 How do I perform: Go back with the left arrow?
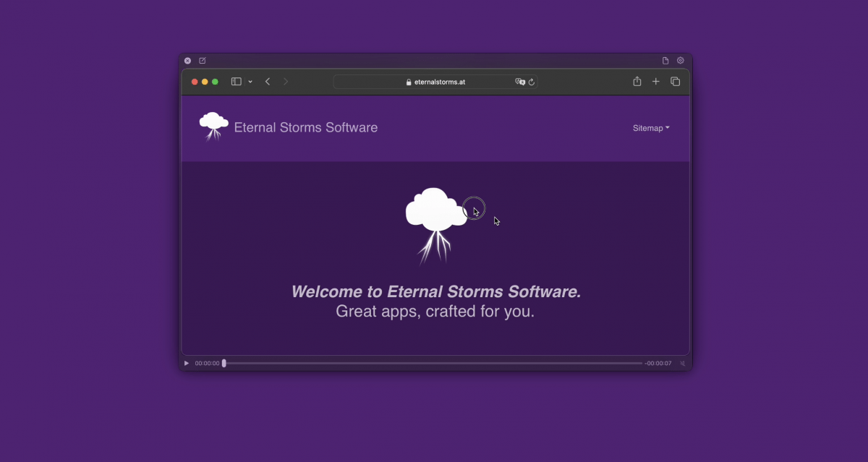(x=268, y=82)
